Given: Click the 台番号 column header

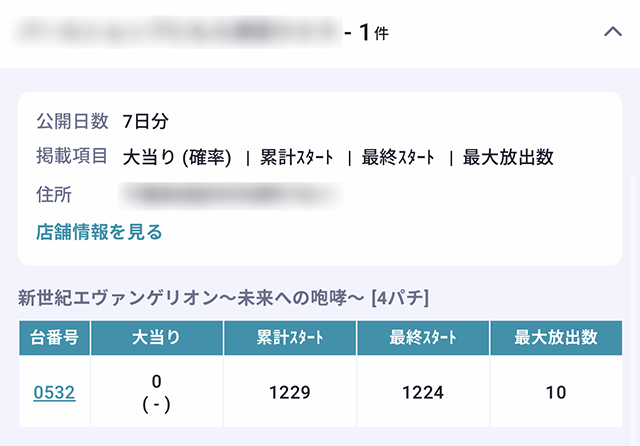Looking at the screenshot, I should coord(55,338).
